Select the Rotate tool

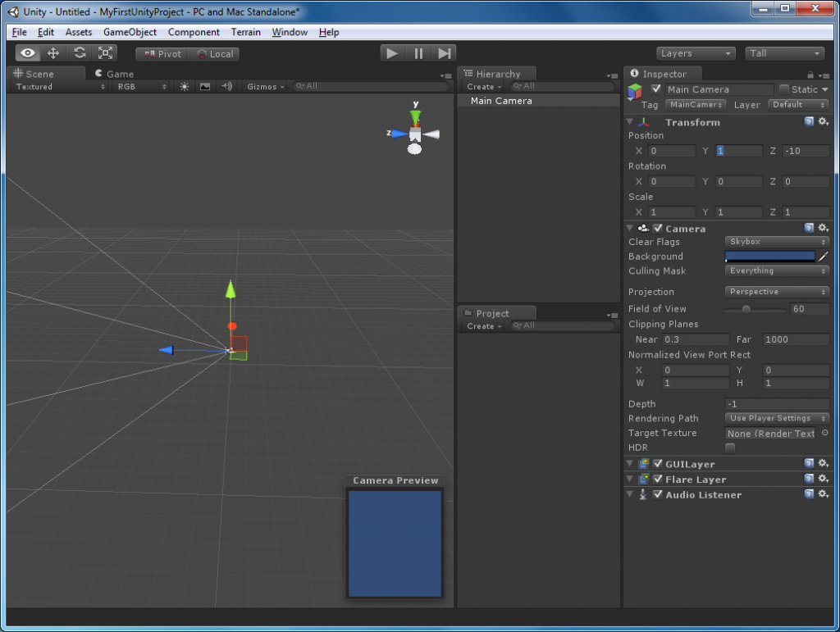coord(80,53)
